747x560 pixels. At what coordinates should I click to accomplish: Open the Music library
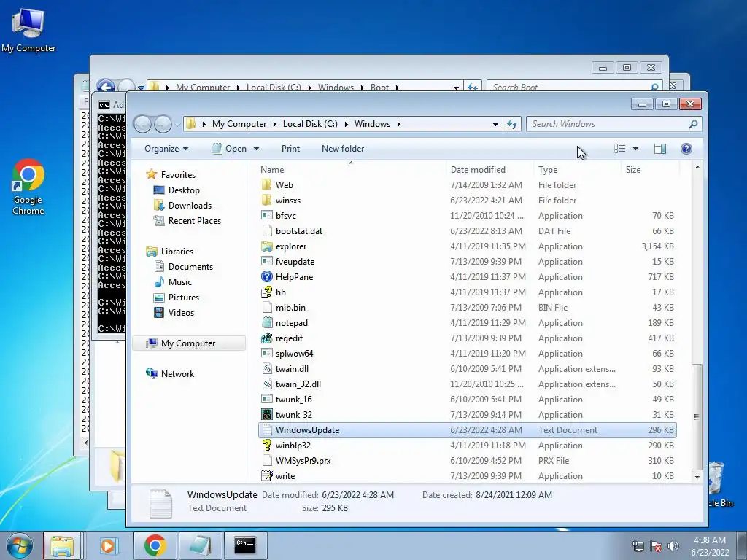pos(179,282)
